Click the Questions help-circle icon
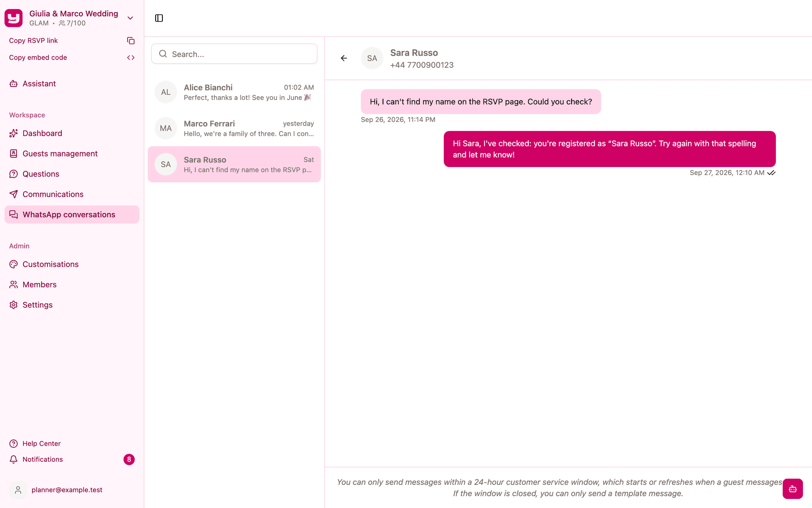812x508 pixels. (14, 174)
